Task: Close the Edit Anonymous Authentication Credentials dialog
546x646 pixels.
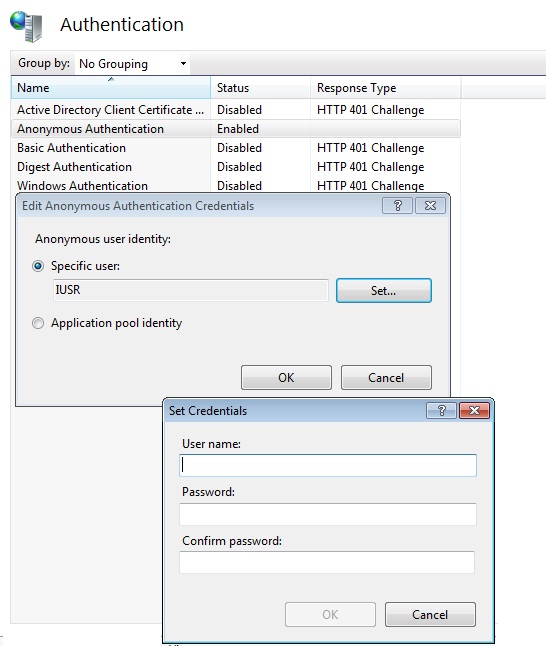Action: click(430, 206)
